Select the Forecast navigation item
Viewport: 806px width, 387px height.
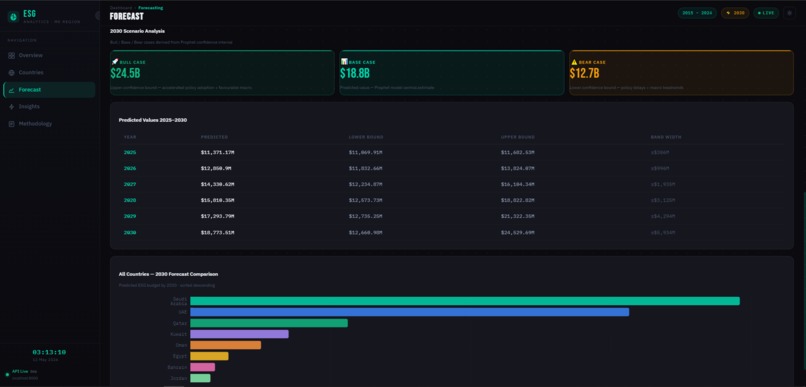coord(49,90)
